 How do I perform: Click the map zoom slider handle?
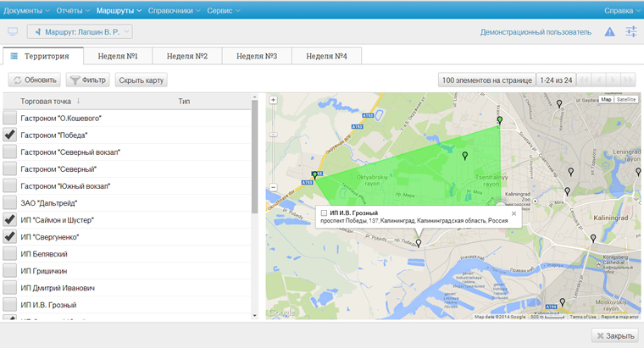[273, 135]
